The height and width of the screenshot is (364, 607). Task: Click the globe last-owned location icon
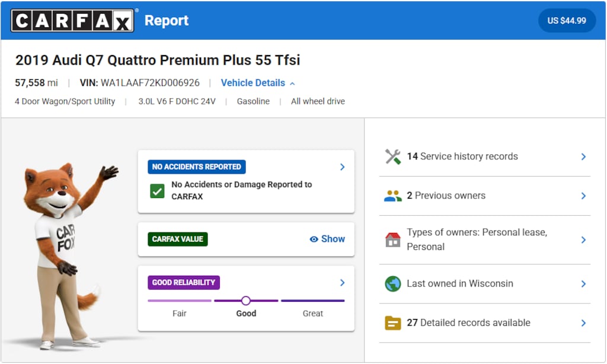coord(392,283)
